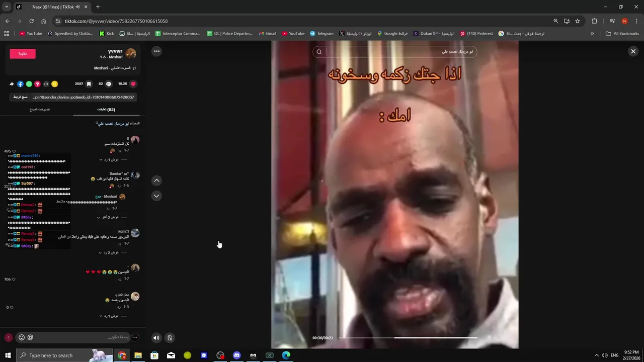Open comments via speech bubble icon showing 82
Image resolution: width=644 pixels, height=362 pixels.
(x=108, y=84)
